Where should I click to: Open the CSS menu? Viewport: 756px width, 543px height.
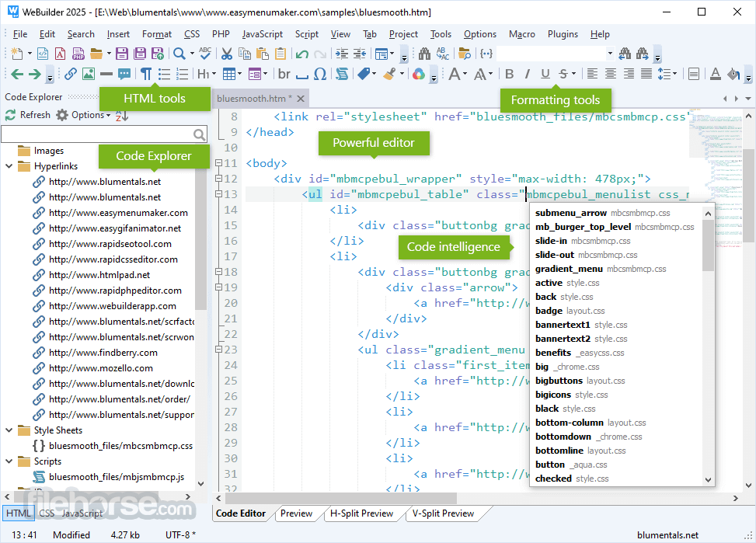click(x=191, y=34)
